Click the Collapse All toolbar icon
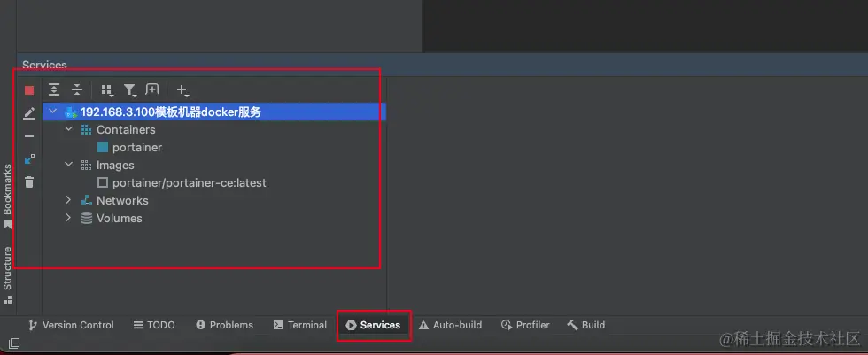This screenshot has width=868, height=355. 77,89
